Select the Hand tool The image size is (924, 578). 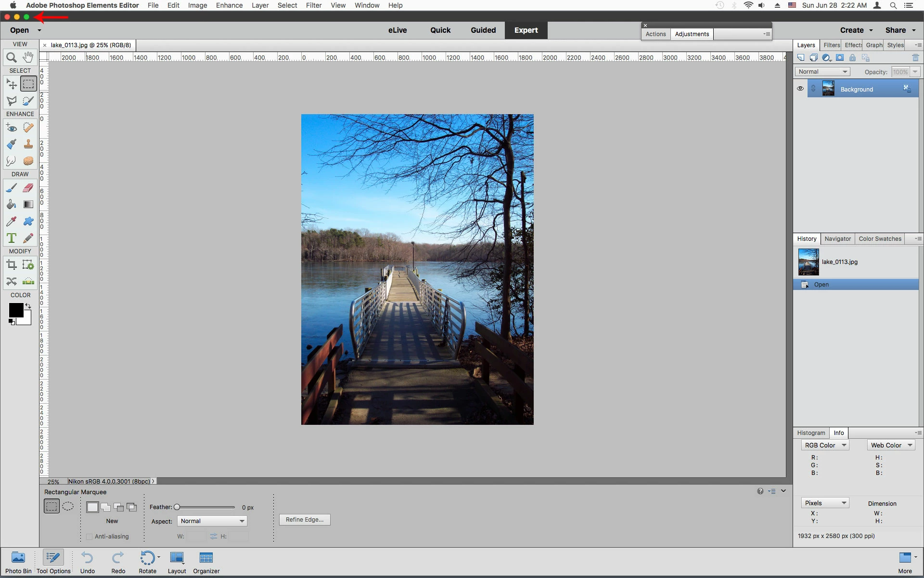[28, 57]
